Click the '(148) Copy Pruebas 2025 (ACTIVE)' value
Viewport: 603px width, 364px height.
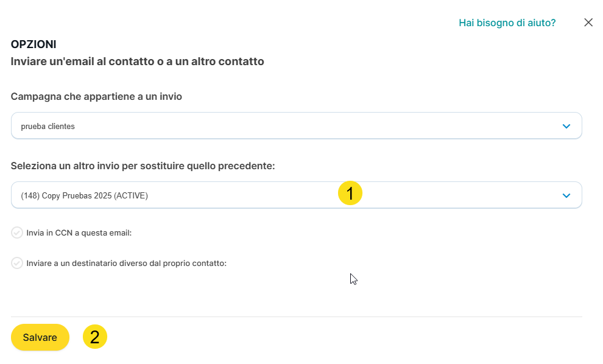pyautogui.click(x=85, y=195)
